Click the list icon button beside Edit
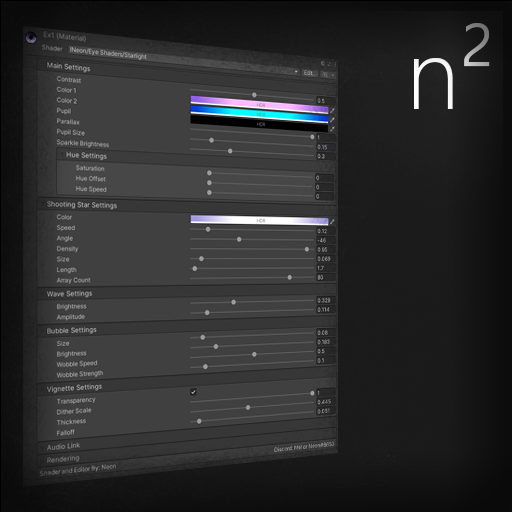 coord(328,75)
